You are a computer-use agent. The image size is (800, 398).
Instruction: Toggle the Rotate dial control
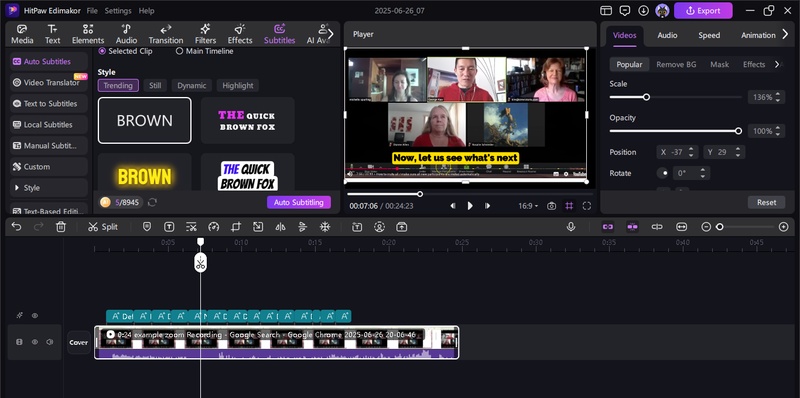[x=663, y=173]
